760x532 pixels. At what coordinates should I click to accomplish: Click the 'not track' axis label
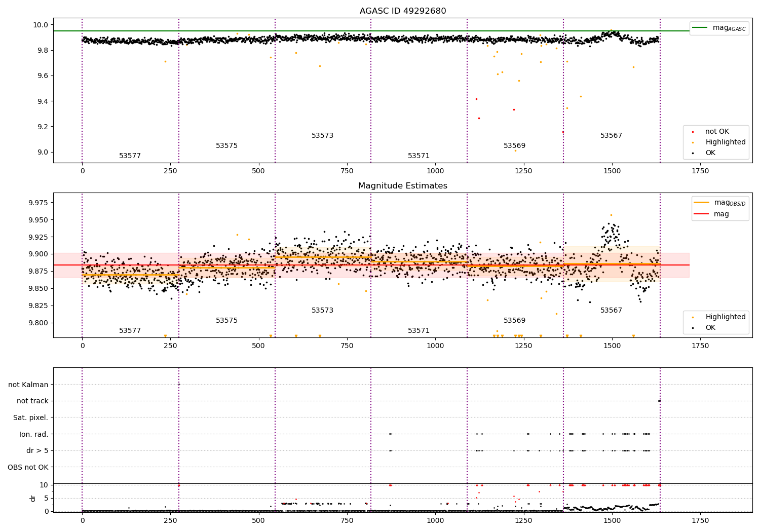[32, 401]
